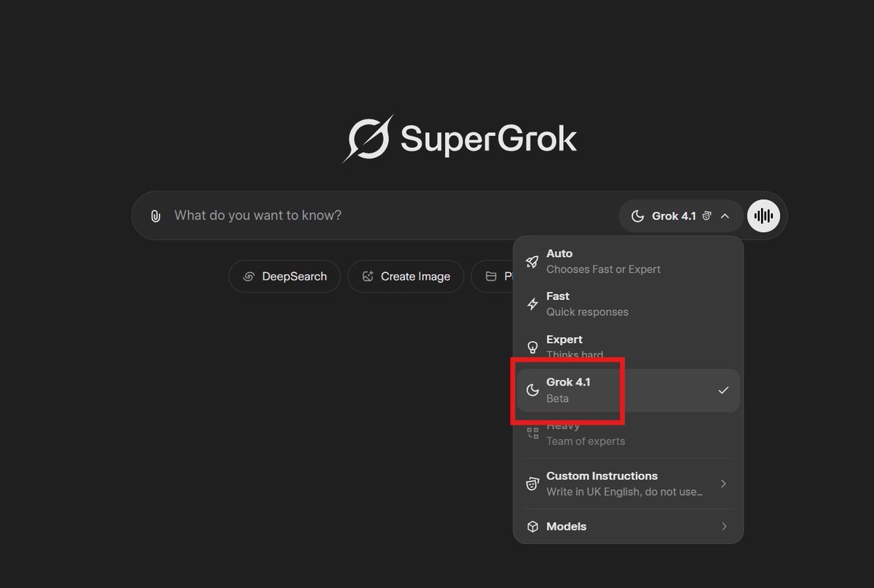This screenshot has width=874, height=588.
Task: Click the moon icon in the model selector
Action: tap(637, 216)
